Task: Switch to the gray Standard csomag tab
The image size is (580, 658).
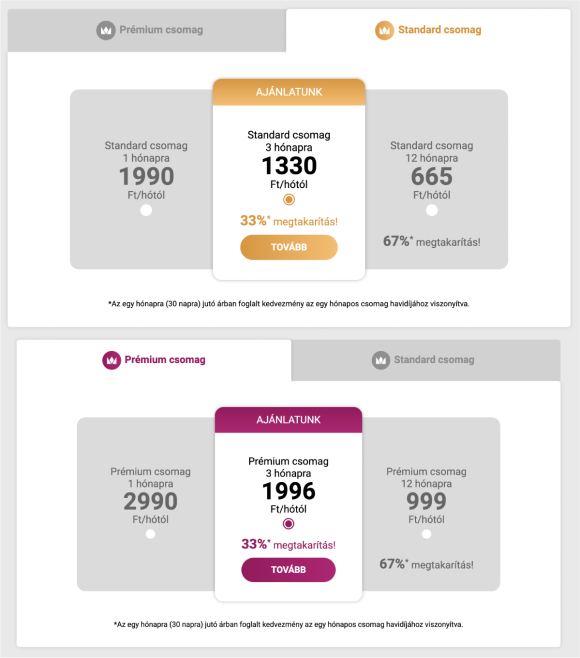Action: [x=426, y=360]
